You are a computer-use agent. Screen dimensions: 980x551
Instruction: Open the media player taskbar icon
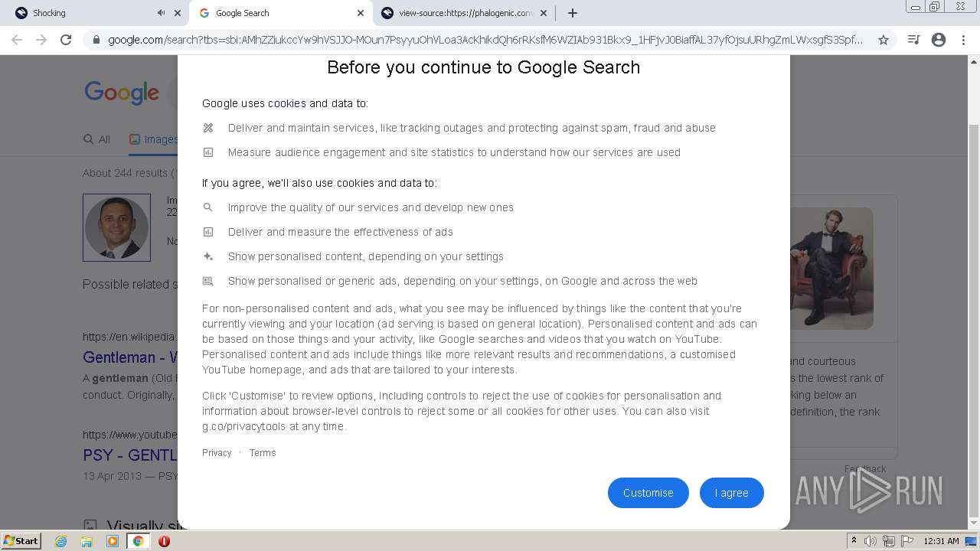tap(113, 541)
